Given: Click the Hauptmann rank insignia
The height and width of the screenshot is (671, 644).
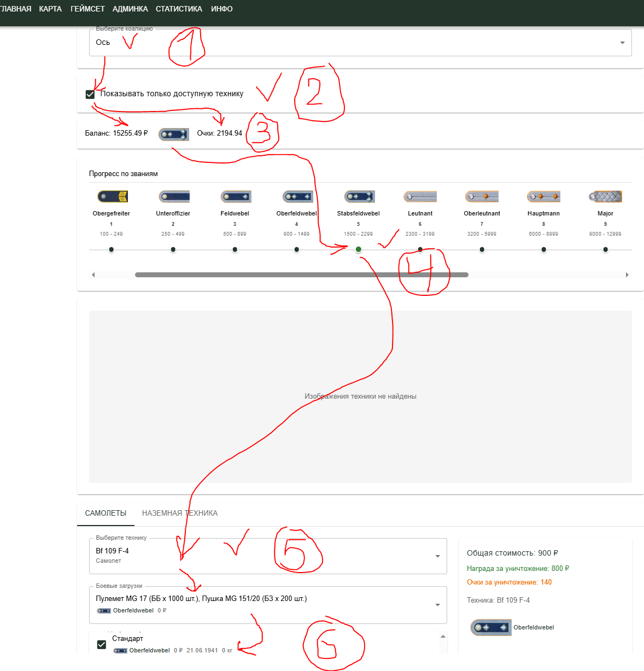Looking at the screenshot, I should click(x=544, y=196).
